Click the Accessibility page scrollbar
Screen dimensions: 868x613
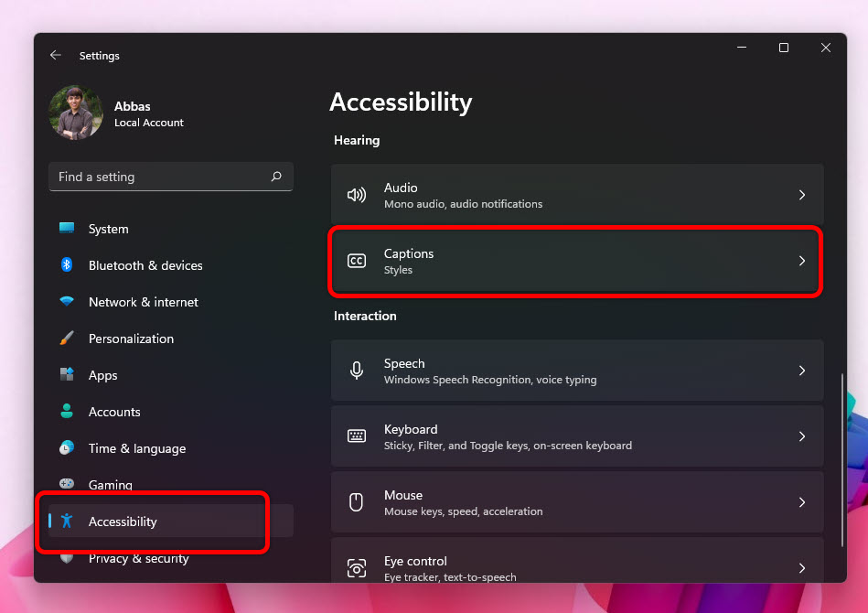click(x=842, y=459)
